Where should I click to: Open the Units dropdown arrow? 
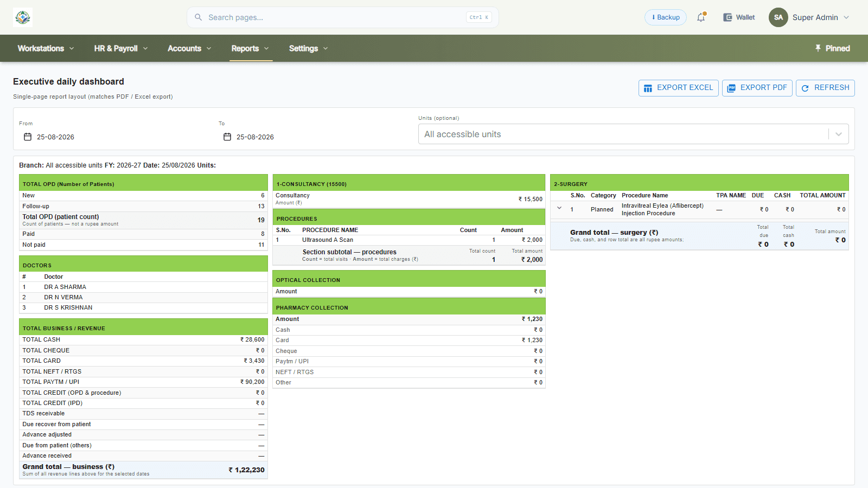[839, 134]
